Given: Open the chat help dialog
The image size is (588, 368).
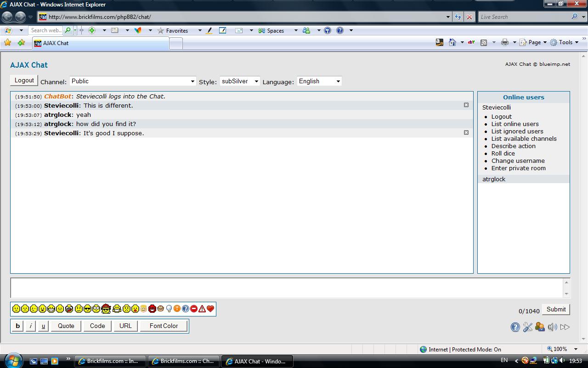Looking at the screenshot, I should 514,327.
